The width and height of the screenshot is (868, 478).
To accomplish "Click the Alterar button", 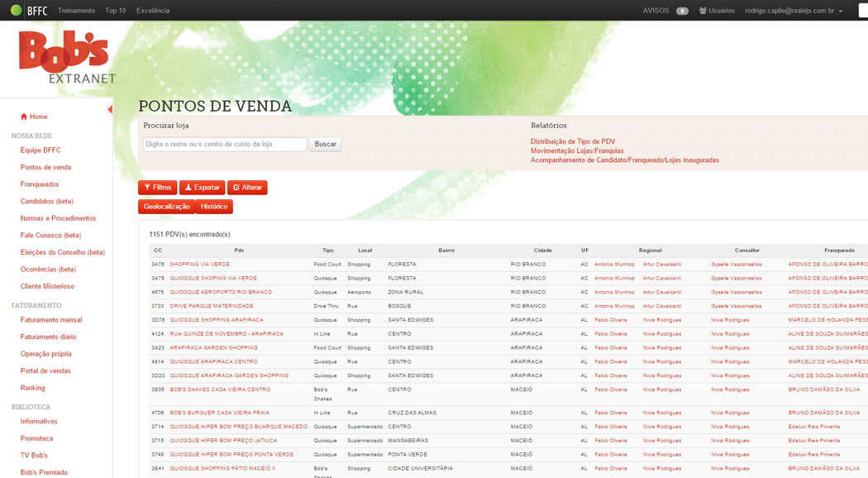I will coord(247,187).
